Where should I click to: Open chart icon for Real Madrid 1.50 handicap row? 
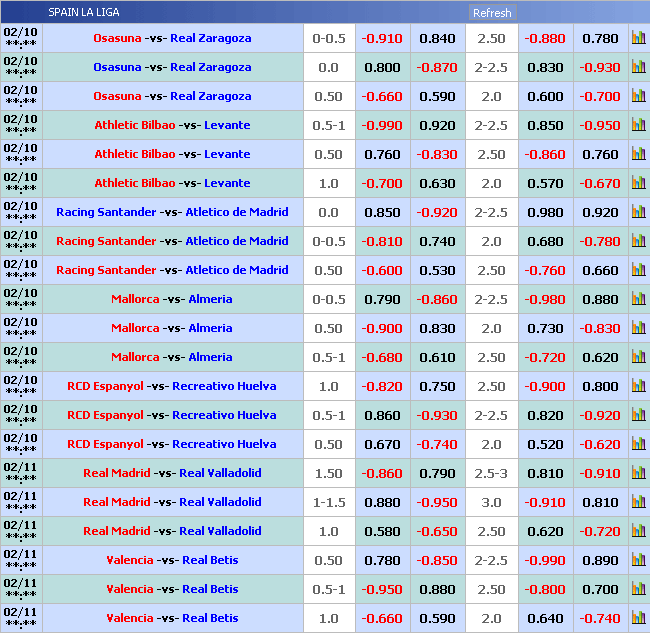click(638, 473)
